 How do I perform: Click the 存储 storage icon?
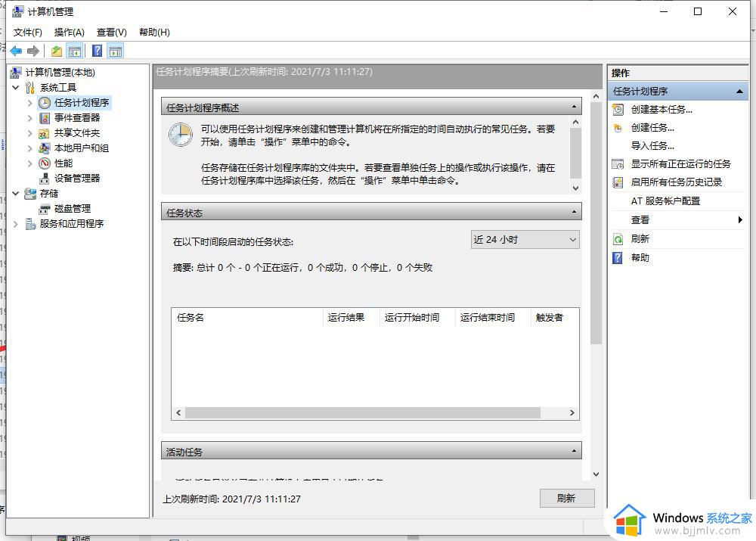coord(30,194)
